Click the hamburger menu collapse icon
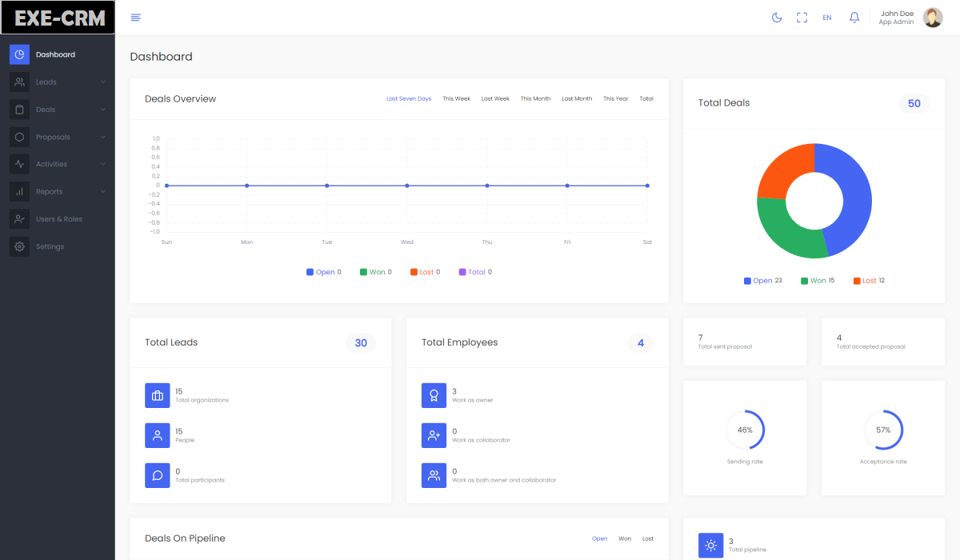Image resolution: width=960 pixels, height=560 pixels. tap(136, 18)
